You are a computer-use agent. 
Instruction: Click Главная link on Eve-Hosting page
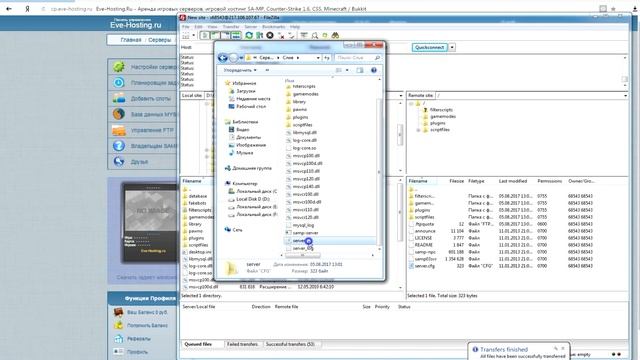click(131, 40)
